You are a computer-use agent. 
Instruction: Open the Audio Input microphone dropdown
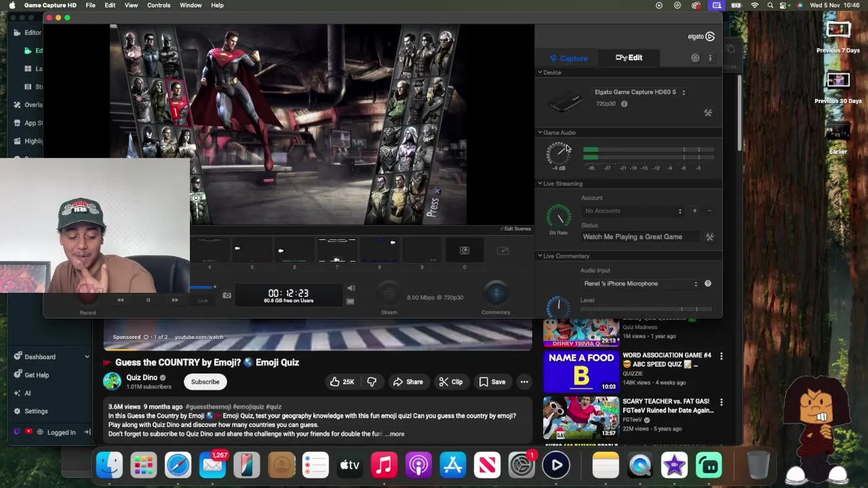point(640,283)
